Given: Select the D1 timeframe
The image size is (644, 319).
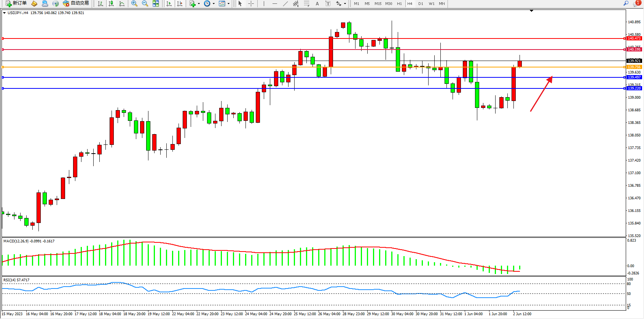Looking at the screenshot, I should click(x=421, y=3).
